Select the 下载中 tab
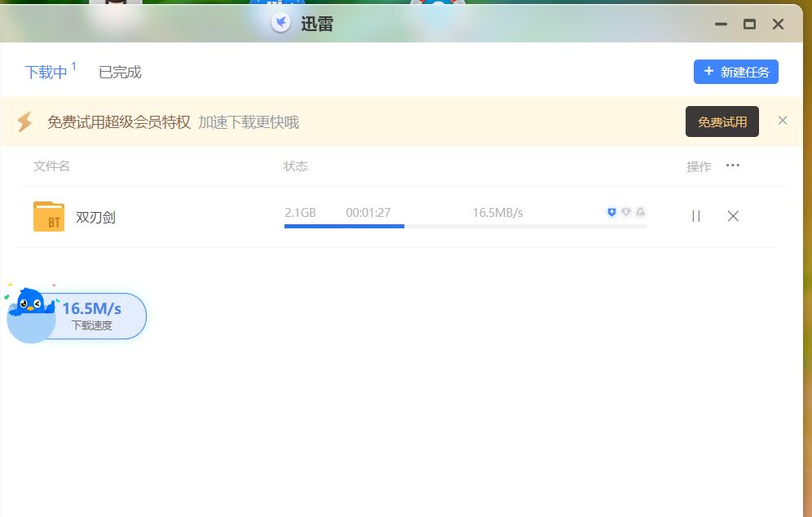This screenshot has width=812, height=517. 45,72
